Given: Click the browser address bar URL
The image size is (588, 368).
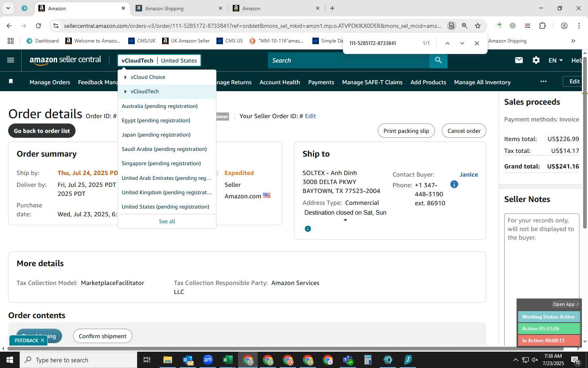Looking at the screenshot, I should tap(252, 26).
